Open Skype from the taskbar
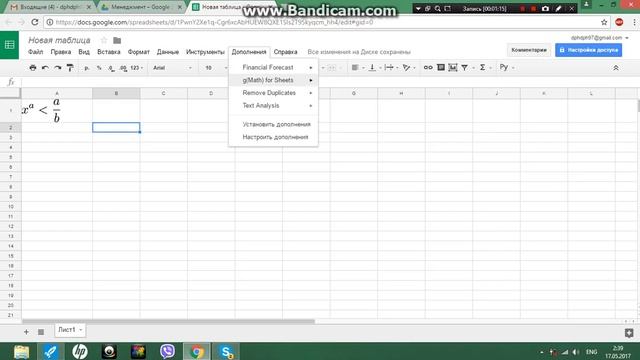The image size is (640, 360). point(226,351)
